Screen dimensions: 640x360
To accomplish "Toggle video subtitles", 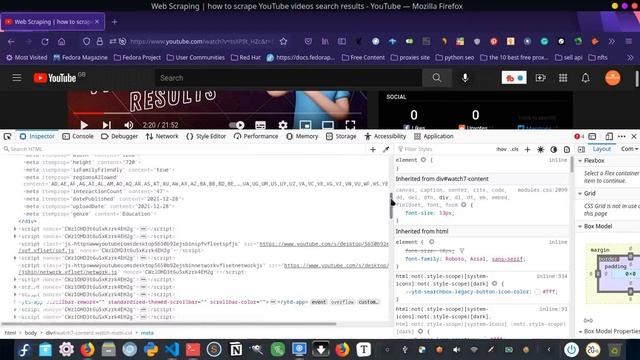I will [x=260, y=125].
